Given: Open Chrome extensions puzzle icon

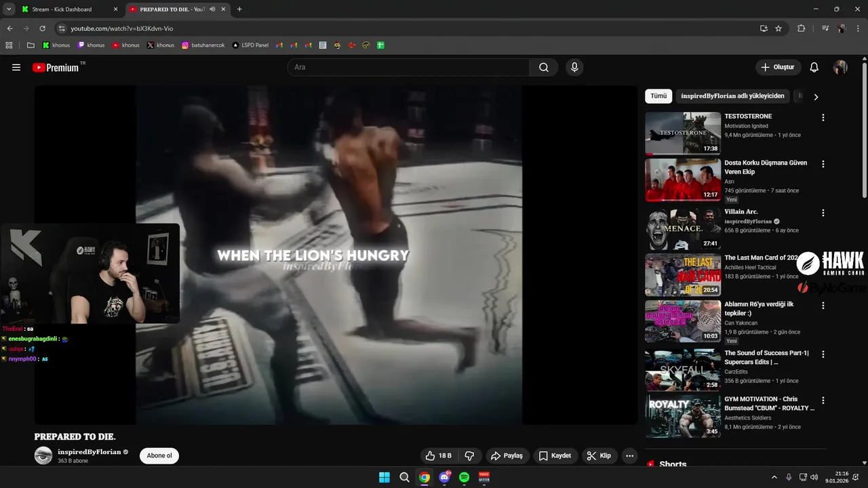Looking at the screenshot, I should (801, 28).
